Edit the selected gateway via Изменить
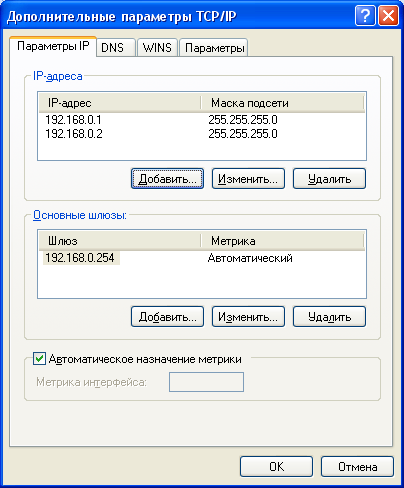404x488 pixels. coord(248,317)
